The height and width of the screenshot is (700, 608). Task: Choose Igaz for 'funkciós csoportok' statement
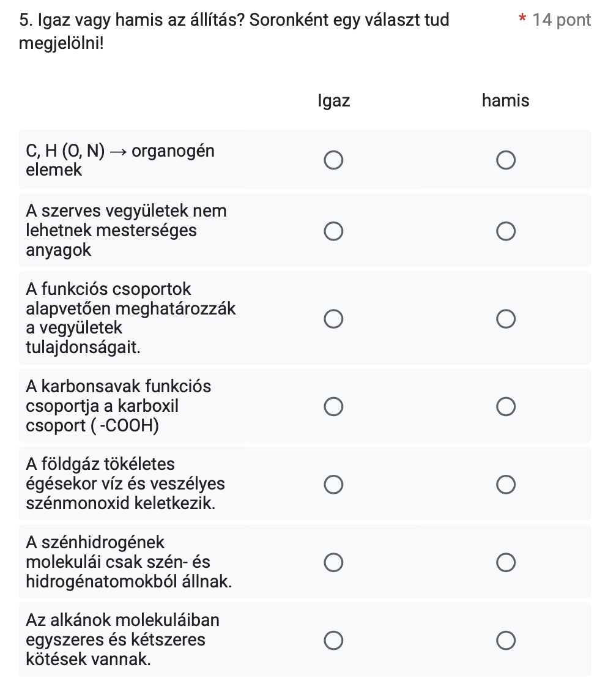coord(333,319)
